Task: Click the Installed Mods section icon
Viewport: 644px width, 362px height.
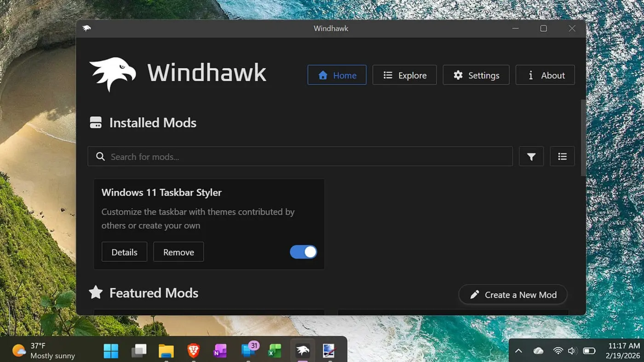Action: point(95,122)
